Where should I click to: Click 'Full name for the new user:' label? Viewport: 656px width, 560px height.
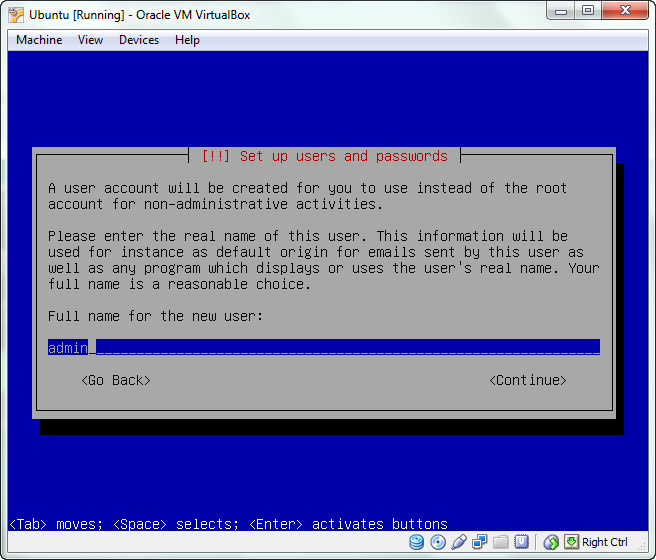click(155, 316)
